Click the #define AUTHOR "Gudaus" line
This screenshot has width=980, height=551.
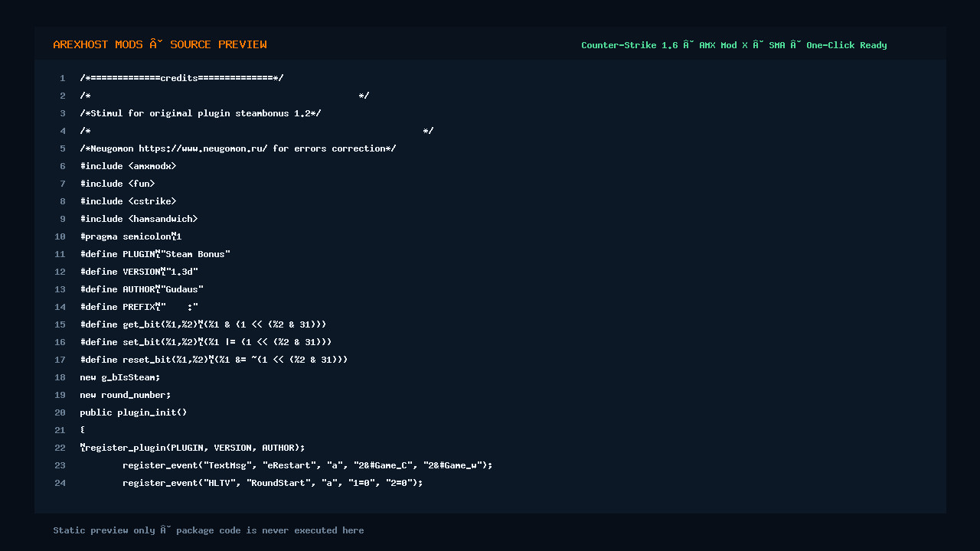click(x=142, y=289)
